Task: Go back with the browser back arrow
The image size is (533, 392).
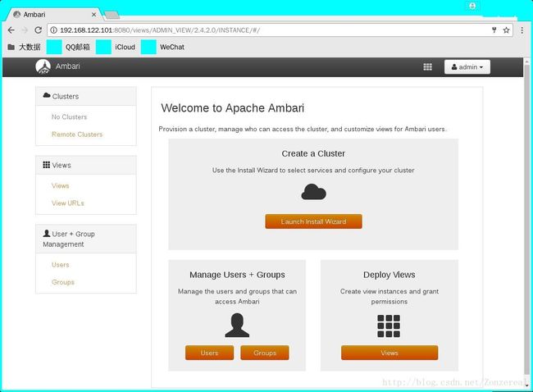Action: pyautogui.click(x=11, y=30)
